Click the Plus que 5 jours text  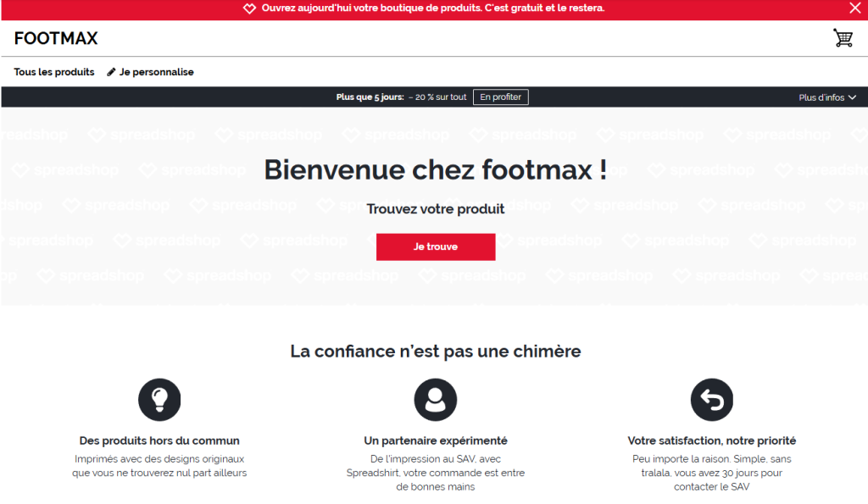pos(370,97)
